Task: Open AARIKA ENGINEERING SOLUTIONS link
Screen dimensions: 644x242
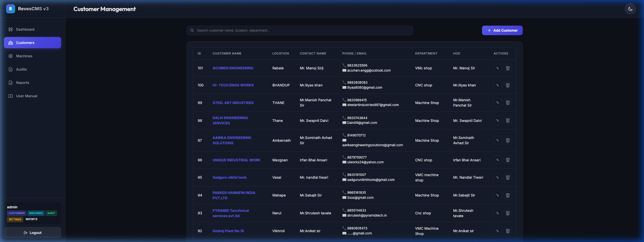Action: point(232,140)
